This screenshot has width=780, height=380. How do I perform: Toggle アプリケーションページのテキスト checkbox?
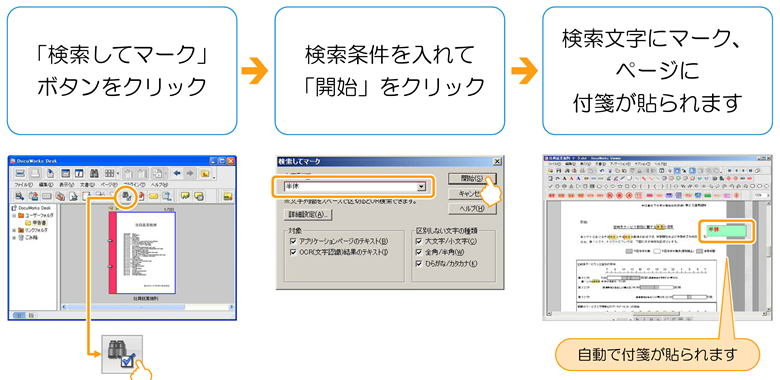[293, 241]
